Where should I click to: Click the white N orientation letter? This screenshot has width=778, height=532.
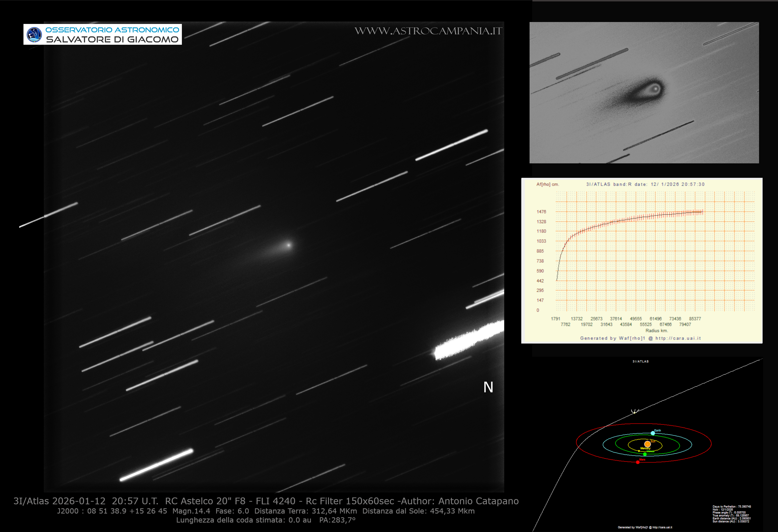pyautogui.click(x=488, y=387)
